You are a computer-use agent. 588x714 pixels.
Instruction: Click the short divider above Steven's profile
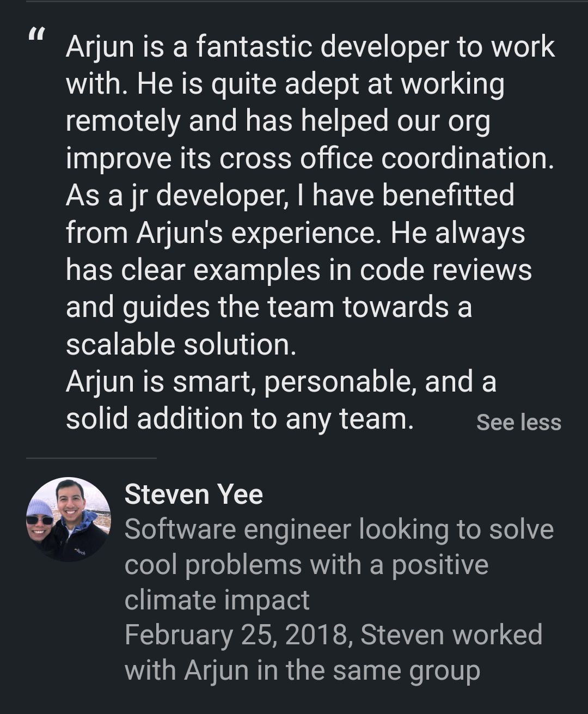tap(91, 459)
